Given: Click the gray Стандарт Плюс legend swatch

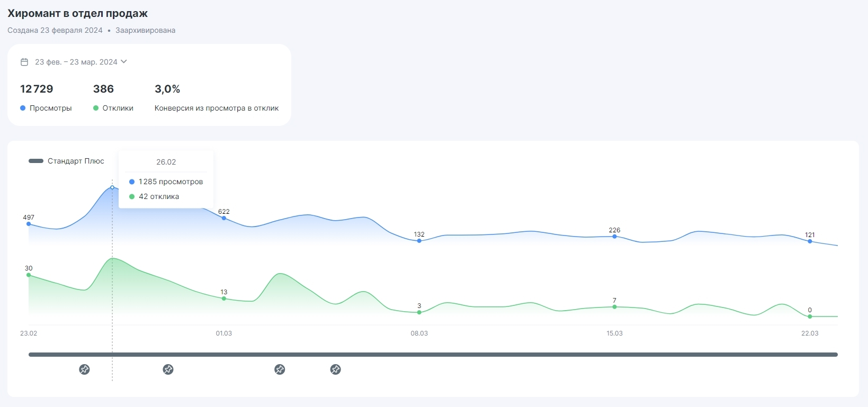Looking at the screenshot, I should click(36, 161).
